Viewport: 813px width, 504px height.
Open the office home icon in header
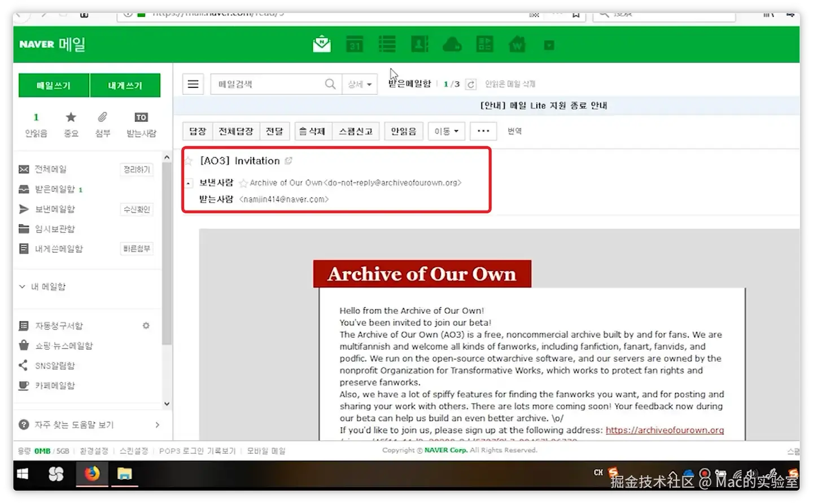tap(517, 44)
